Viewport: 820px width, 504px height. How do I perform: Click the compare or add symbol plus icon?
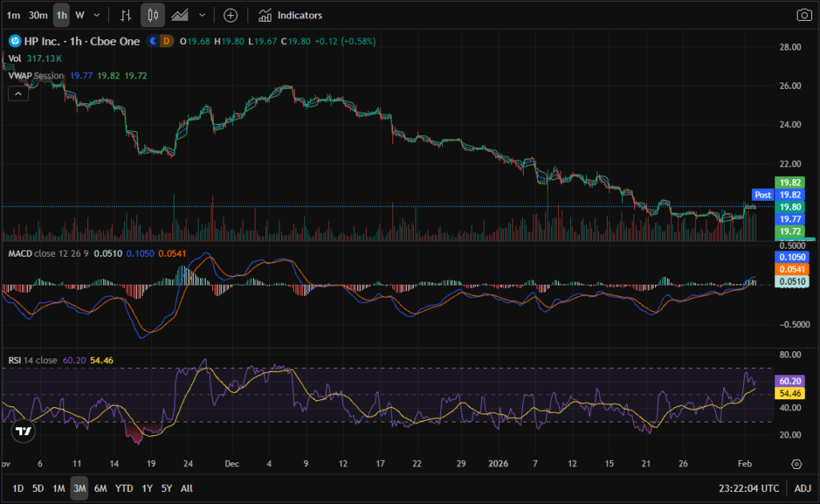point(231,15)
